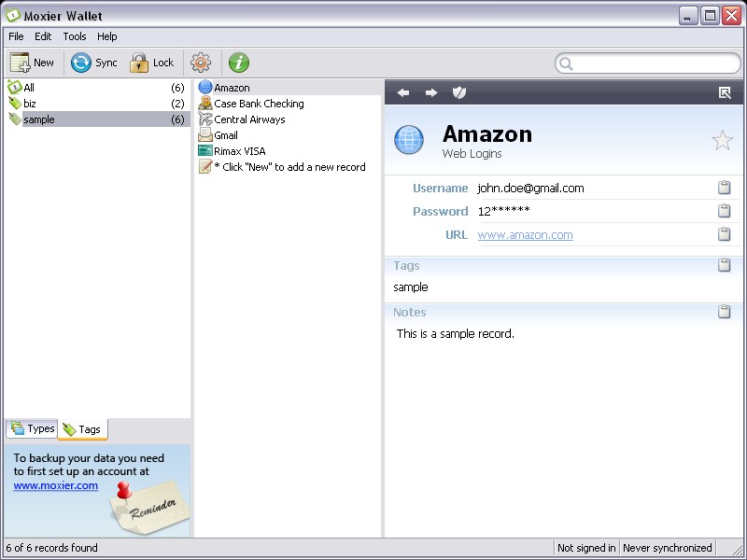Open the File menu
747x560 pixels.
coord(16,36)
